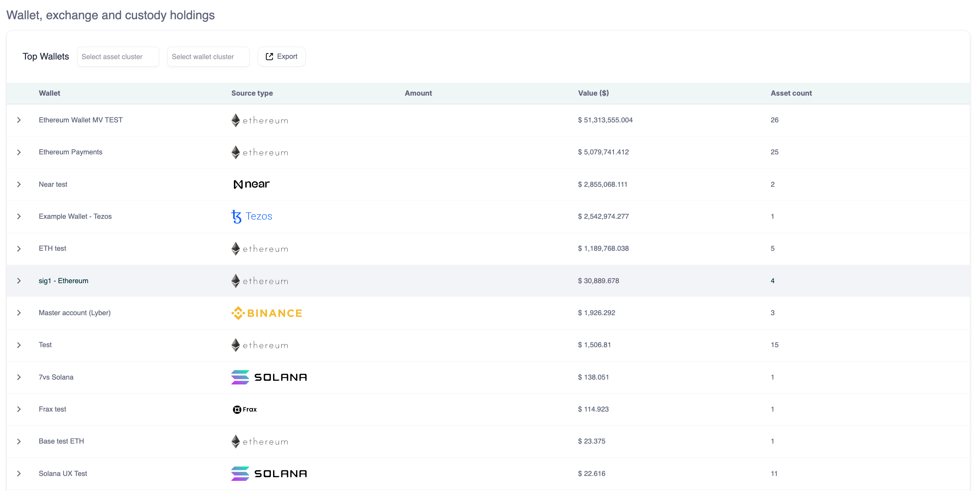This screenshot has width=980, height=491.
Task: Click the Wallet column header
Action: tap(49, 93)
